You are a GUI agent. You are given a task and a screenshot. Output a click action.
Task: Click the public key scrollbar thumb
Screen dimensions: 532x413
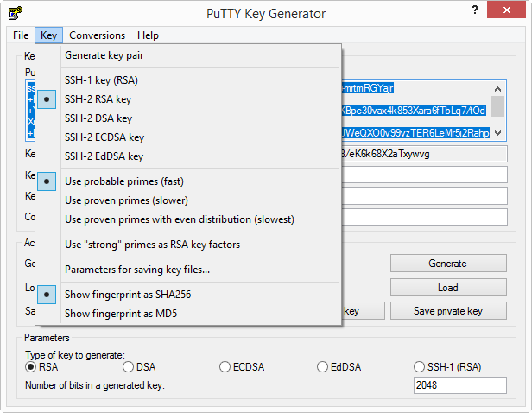(497, 106)
